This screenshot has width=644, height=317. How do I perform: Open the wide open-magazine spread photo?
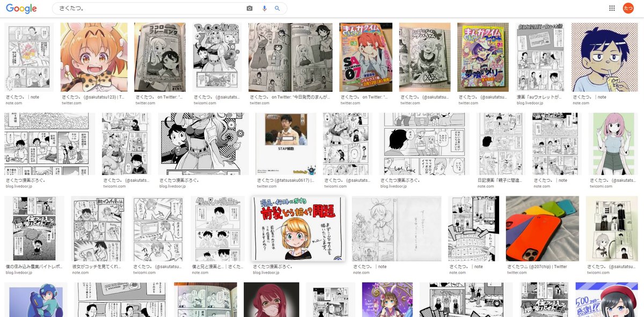click(291, 57)
